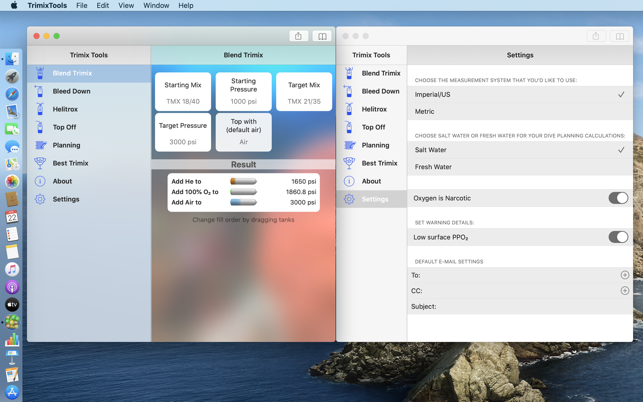The width and height of the screenshot is (643, 402).
Task: Click the Best Trimix trophy icon in left window
Action: [40, 163]
